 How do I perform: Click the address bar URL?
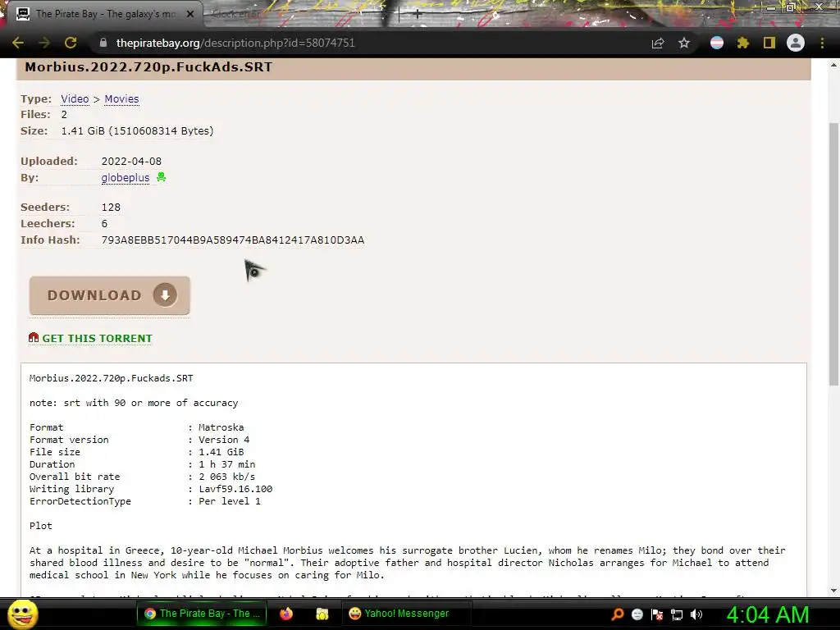click(235, 43)
